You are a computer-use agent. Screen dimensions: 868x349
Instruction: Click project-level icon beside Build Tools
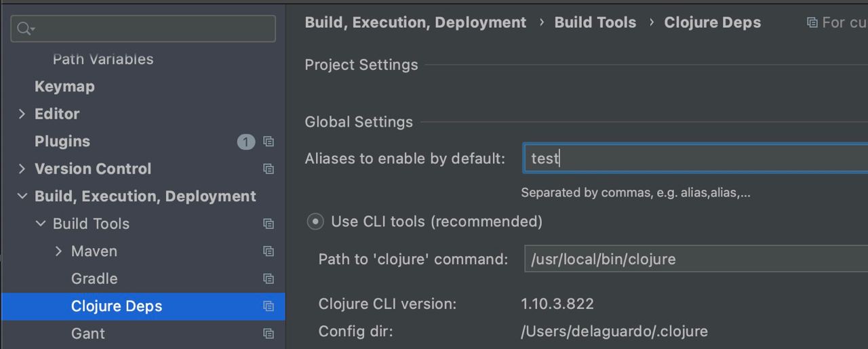269,224
